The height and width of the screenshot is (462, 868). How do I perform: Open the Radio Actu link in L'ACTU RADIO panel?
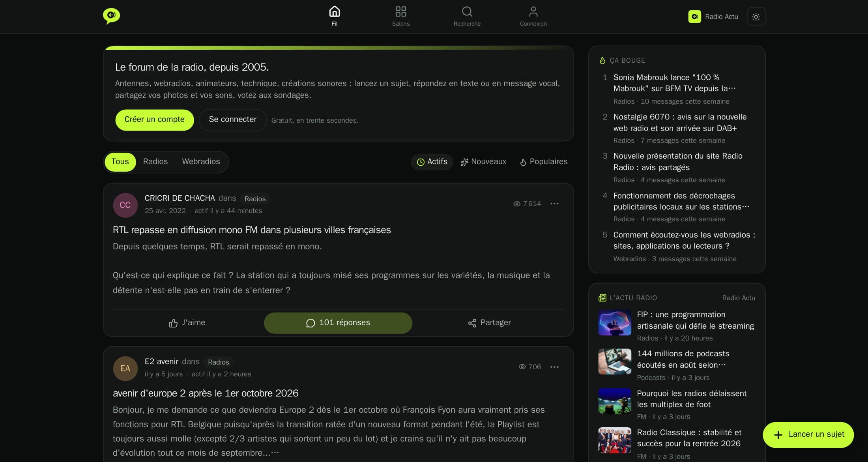739,298
